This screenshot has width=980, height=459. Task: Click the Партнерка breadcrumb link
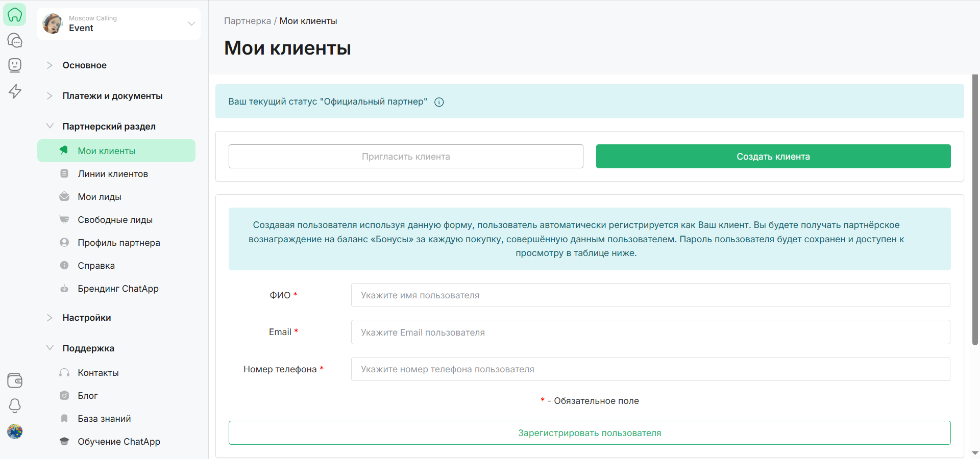pyautogui.click(x=247, y=21)
